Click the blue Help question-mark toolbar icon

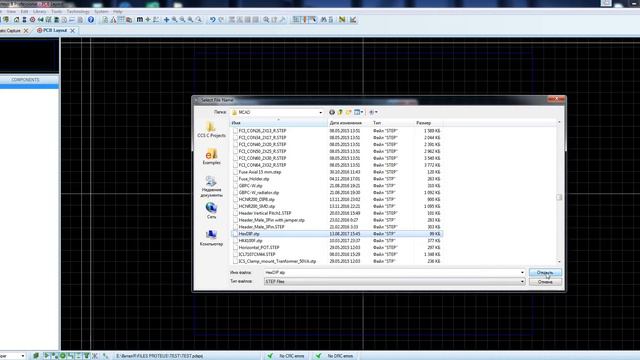tap(91, 20)
